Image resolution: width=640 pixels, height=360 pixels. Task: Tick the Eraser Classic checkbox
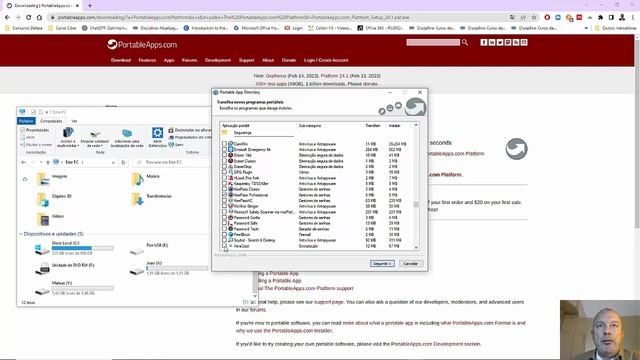(224, 161)
